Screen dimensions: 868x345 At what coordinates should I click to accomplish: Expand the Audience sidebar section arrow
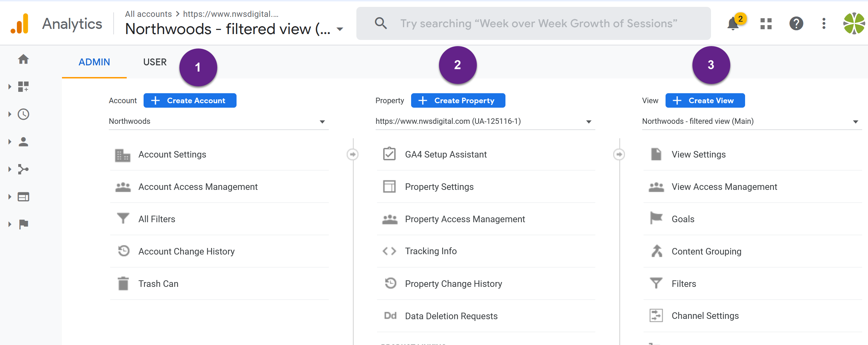[x=10, y=142]
